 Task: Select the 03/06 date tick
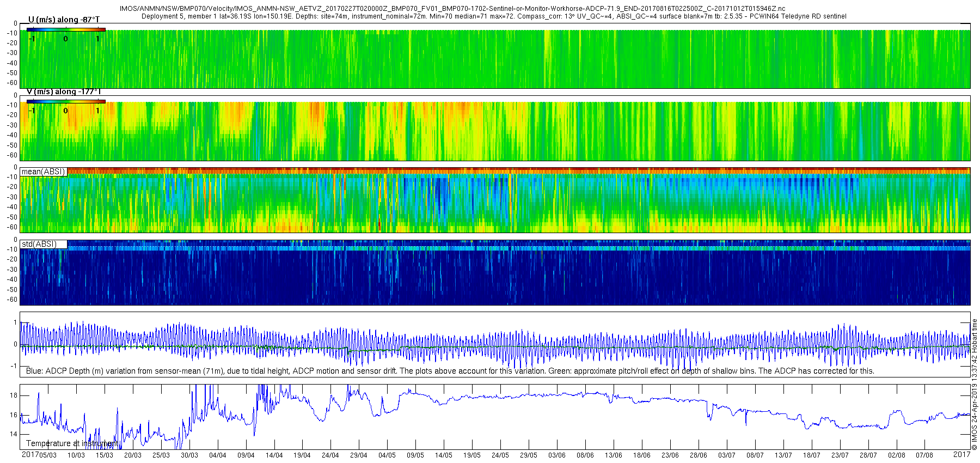click(x=556, y=455)
